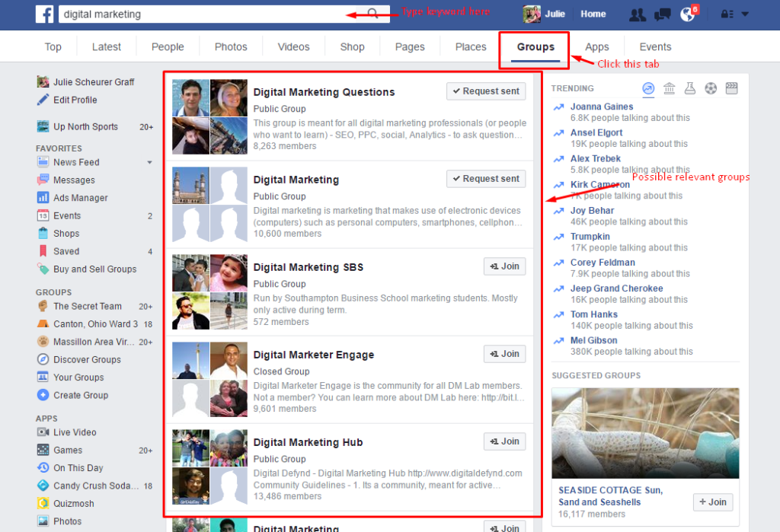The height and width of the screenshot is (532, 780).
Task: Click Request sent for Digital Marketing Questions
Action: pos(486,91)
